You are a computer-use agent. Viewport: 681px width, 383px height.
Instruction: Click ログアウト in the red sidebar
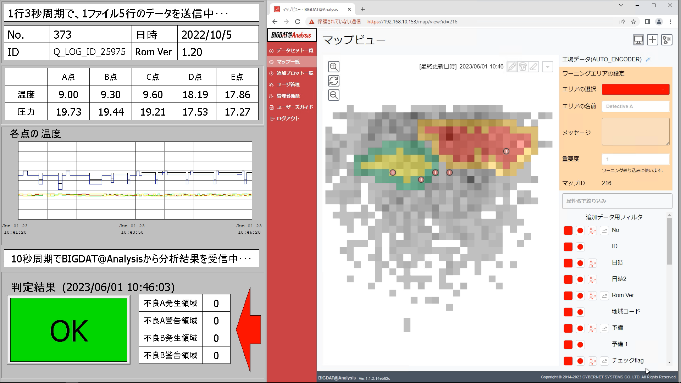(291, 119)
